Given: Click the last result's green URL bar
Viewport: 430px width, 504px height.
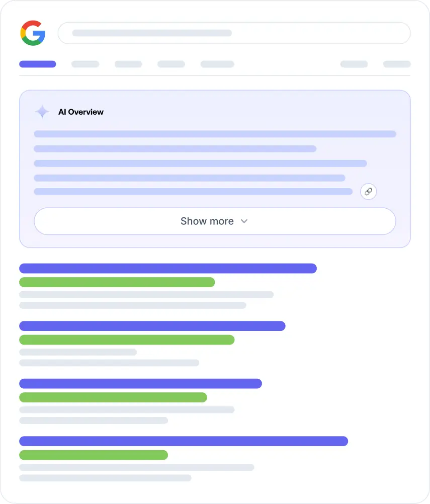Looking at the screenshot, I should pyautogui.click(x=94, y=455).
